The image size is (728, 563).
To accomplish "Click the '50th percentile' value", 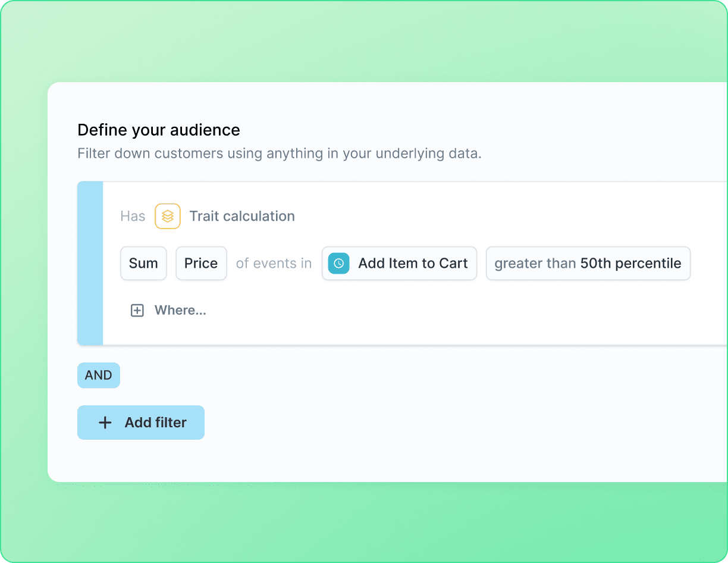I will coord(630,263).
